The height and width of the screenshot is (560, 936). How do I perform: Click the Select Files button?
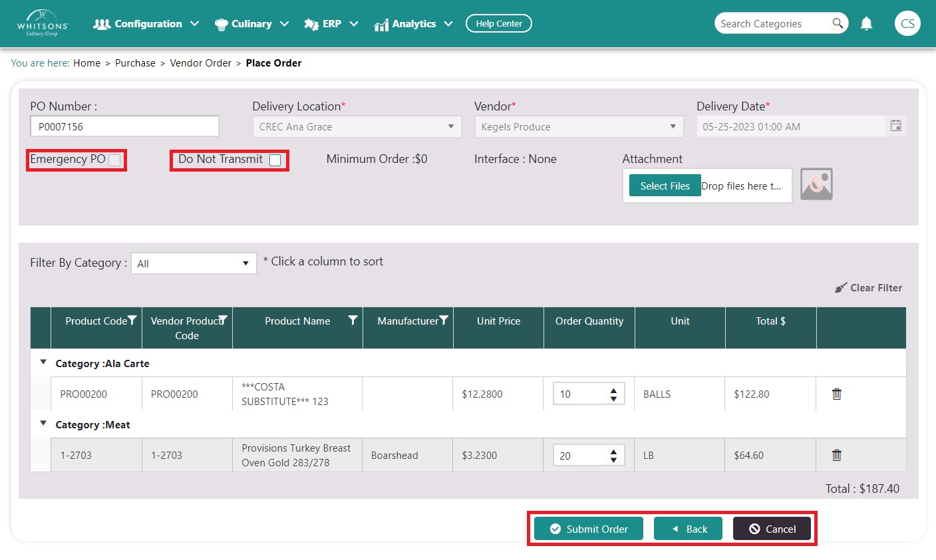tap(665, 186)
